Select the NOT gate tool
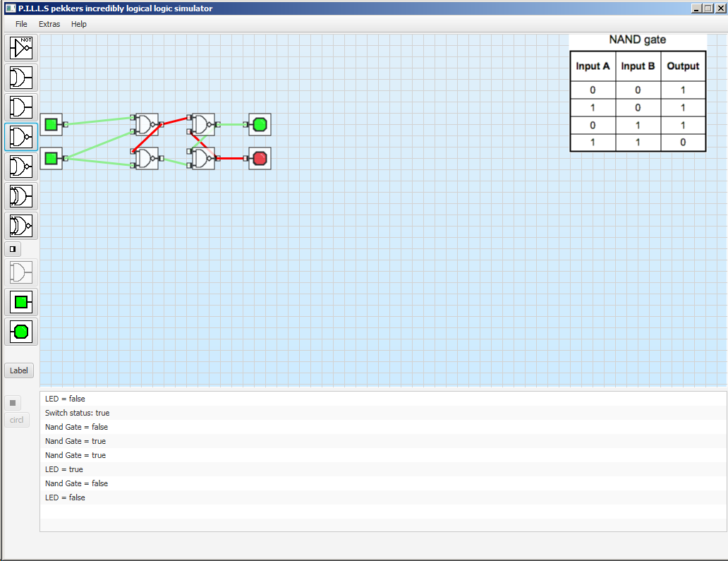The width and height of the screenshot is (728, 561). pos(21,48)
